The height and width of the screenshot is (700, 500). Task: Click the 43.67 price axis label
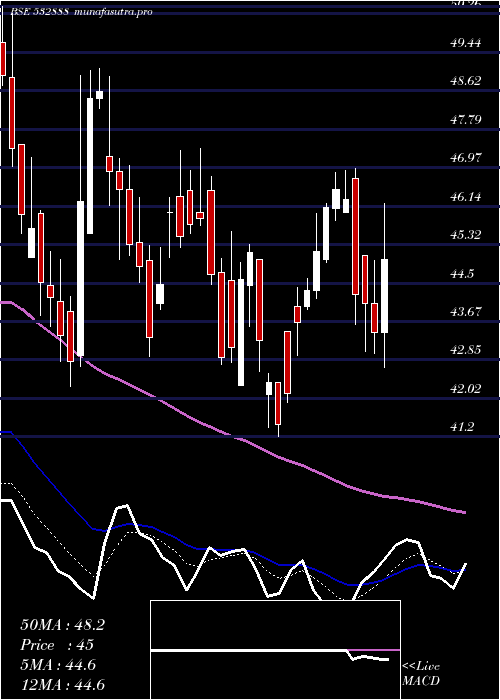466,311
